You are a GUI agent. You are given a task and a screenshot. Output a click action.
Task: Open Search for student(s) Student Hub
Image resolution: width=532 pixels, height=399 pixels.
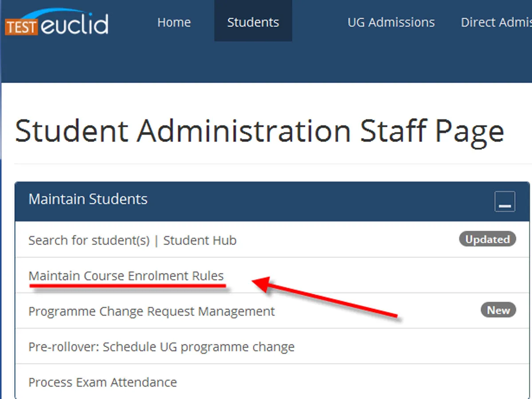click(132, 240)
